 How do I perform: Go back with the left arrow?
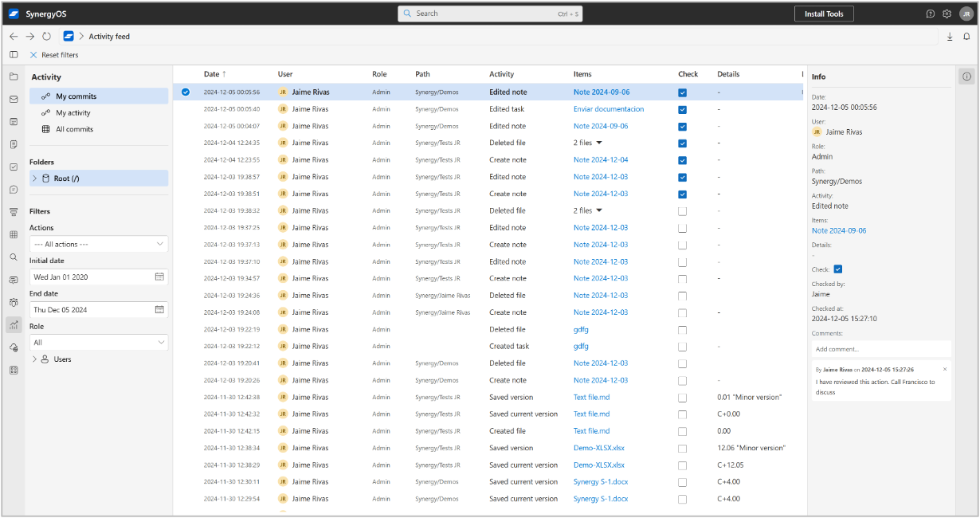(x=14, y=37)
